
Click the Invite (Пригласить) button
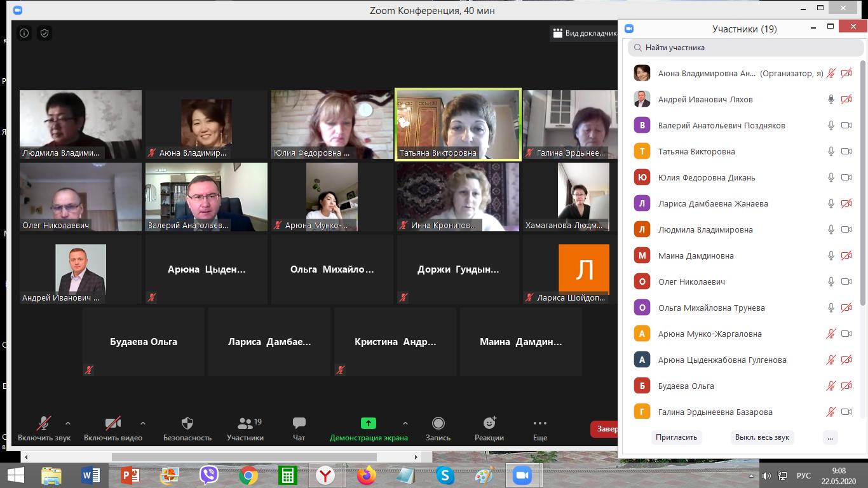coord(676,437)
